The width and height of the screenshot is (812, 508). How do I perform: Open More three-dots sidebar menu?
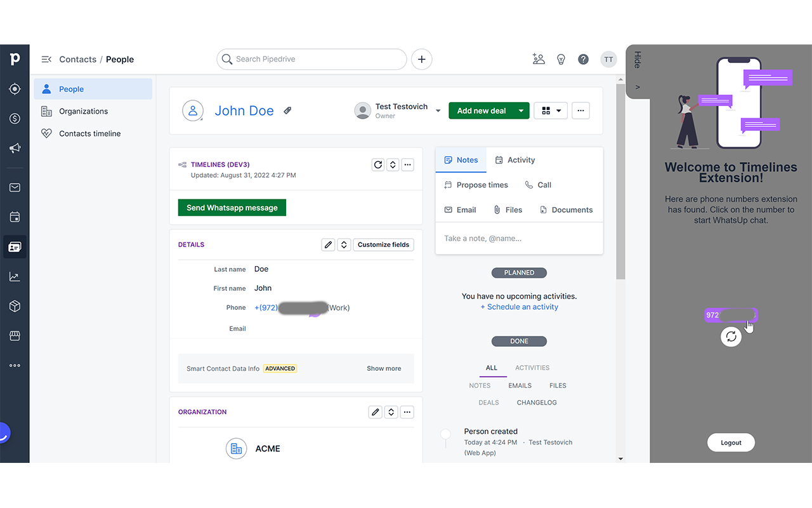(15, 365)
